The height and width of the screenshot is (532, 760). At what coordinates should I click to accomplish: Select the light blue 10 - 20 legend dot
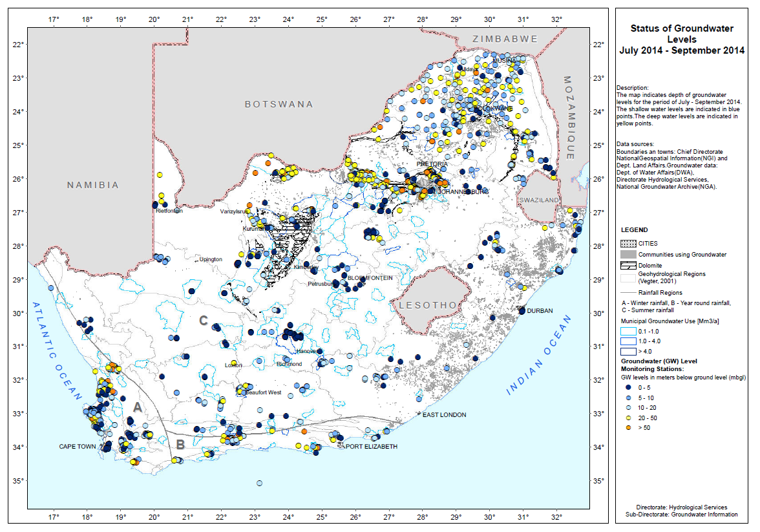(628, 409)
